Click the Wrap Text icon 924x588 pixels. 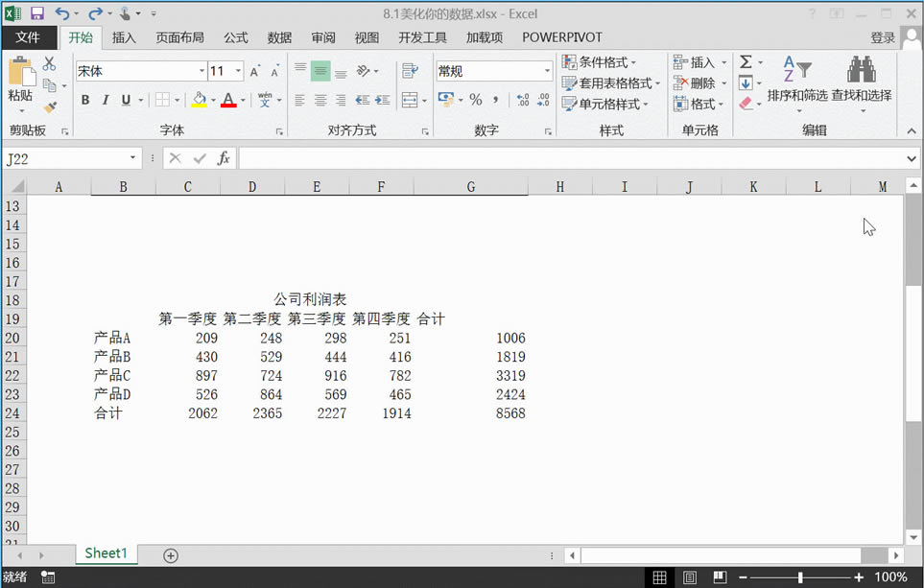[411, 71]
